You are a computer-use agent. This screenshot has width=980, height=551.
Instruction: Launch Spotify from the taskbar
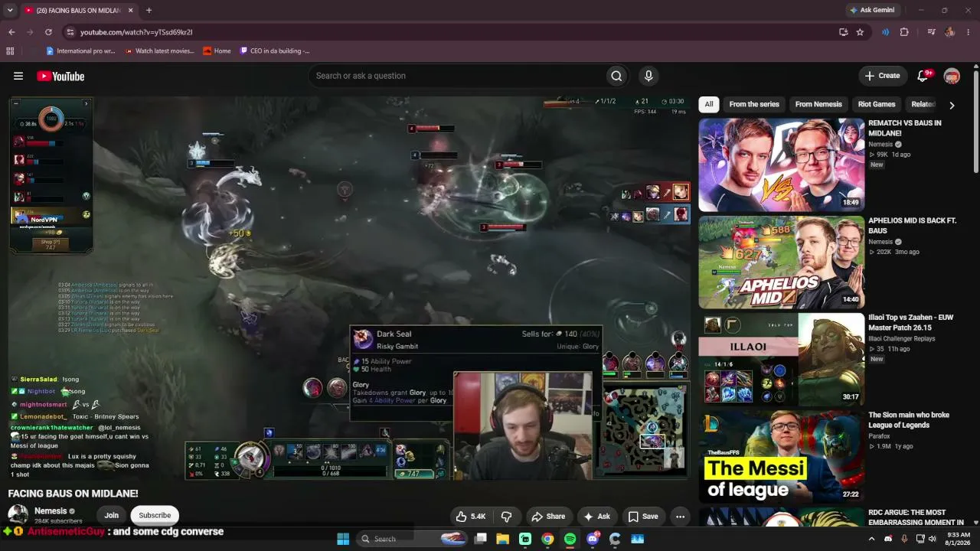(570, 539)
